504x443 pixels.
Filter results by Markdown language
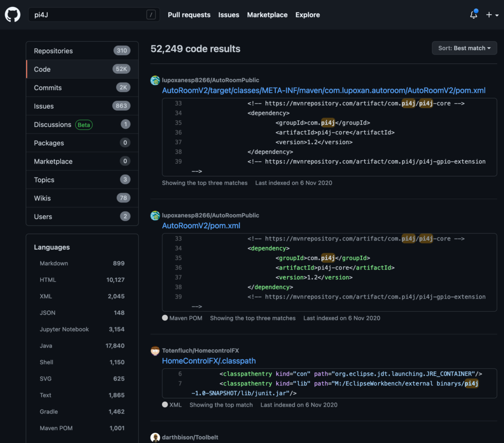[82, 263]
